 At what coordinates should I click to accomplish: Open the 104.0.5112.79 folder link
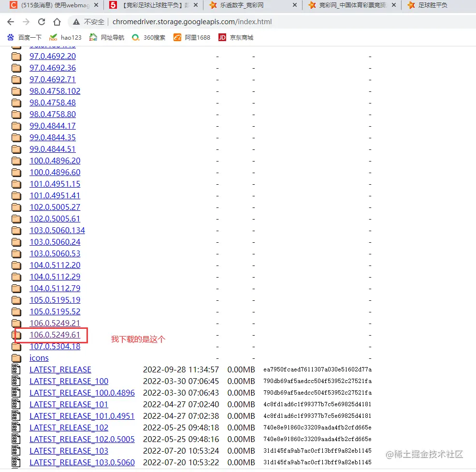tap(55, 289)
